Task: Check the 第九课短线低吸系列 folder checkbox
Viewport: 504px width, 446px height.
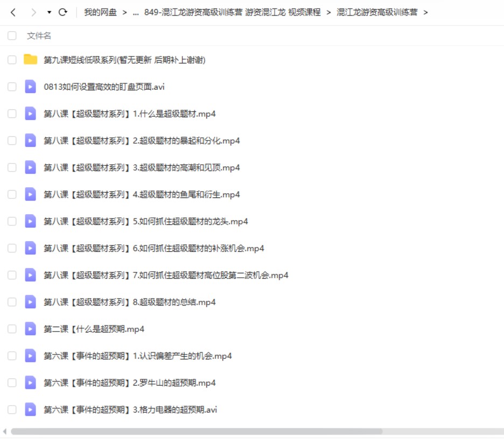Action: tap(12, 60)
